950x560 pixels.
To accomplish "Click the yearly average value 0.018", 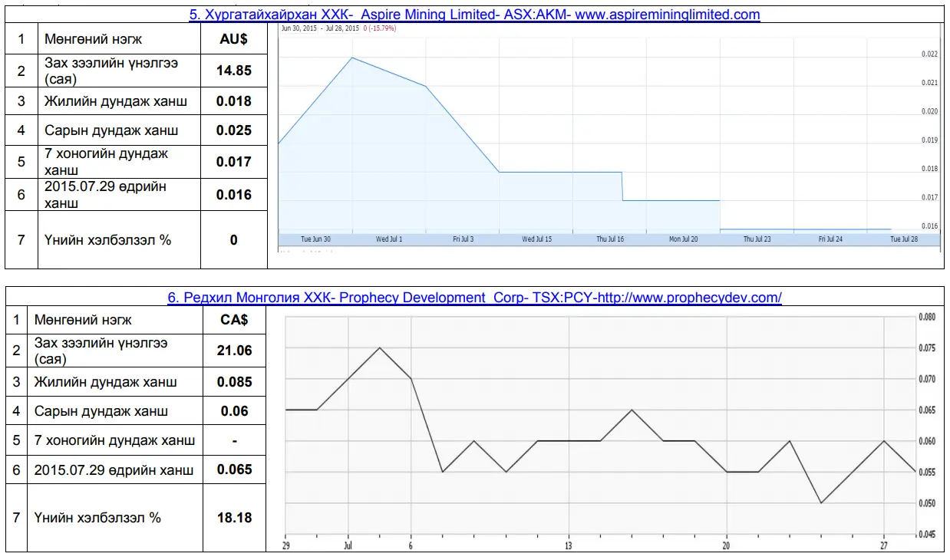I will tap(233, 101).
